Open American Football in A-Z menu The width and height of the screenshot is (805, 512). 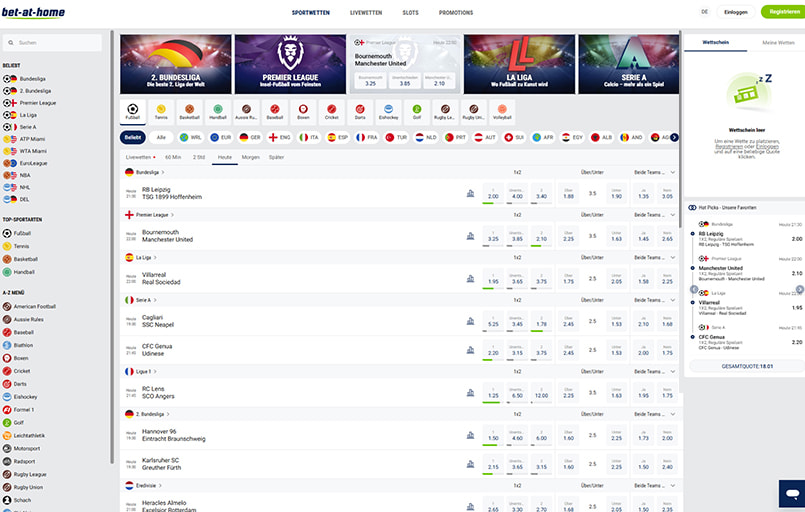pyautogui.click(x=29, y=307)
